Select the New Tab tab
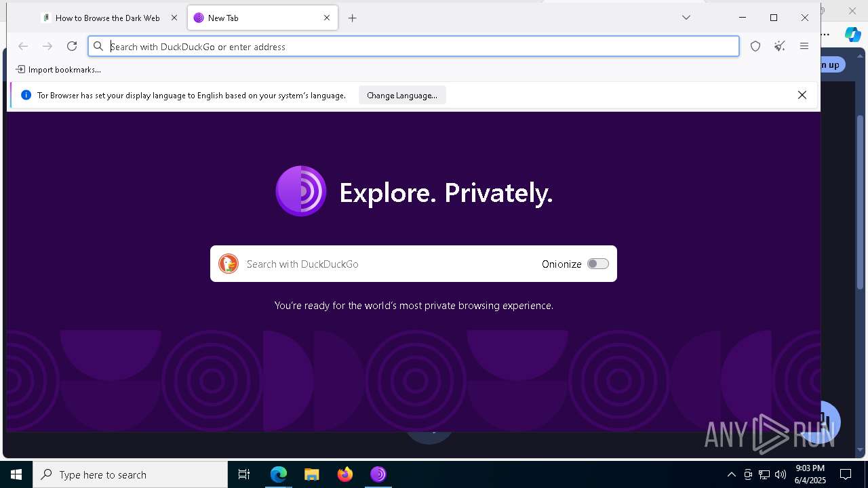 coord(262,18)
